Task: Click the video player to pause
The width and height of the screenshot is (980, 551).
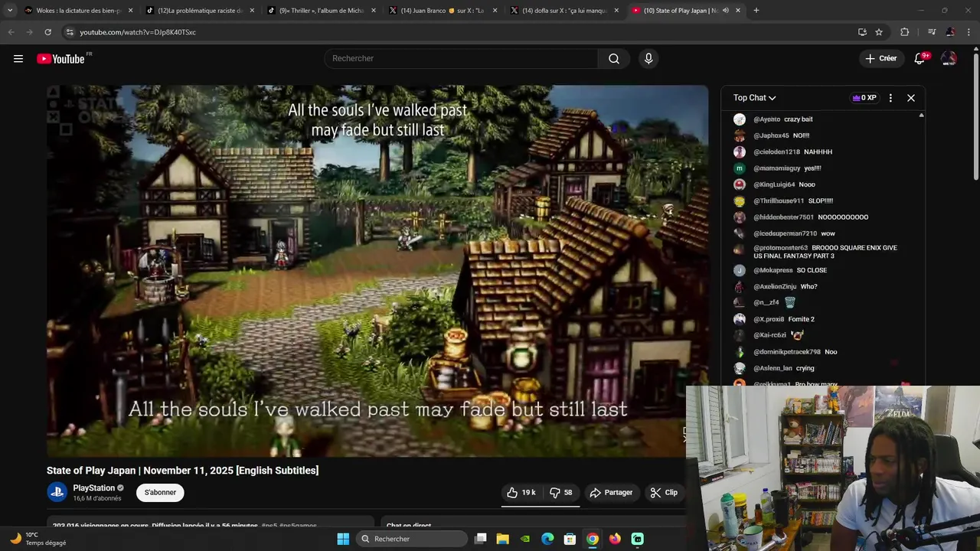Action: pyautogui.click(x=377, y=270)
